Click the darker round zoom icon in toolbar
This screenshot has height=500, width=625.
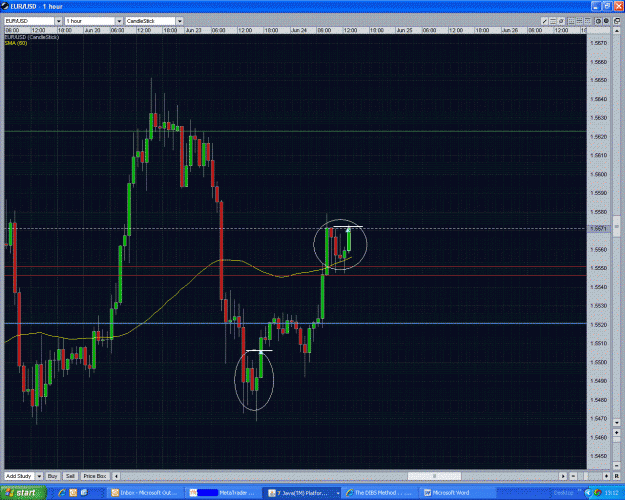click(x=606, y=21)
